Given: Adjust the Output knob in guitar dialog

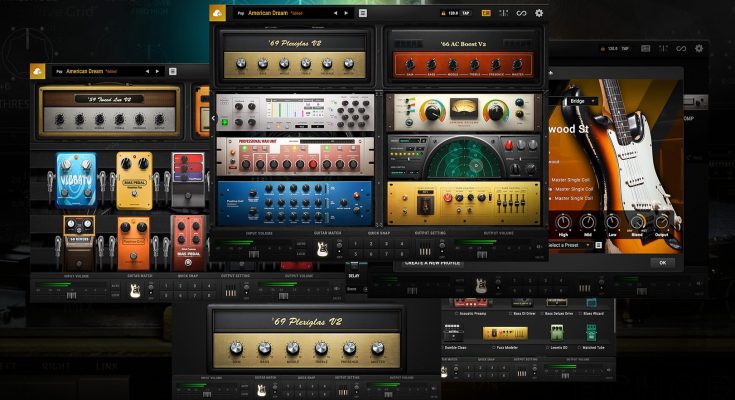Looking at the screenshot, I should pyautogui.click(x=660, y=222).
